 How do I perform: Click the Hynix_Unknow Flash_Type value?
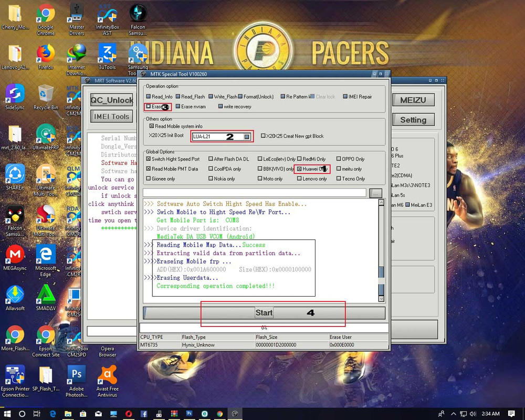218,344
